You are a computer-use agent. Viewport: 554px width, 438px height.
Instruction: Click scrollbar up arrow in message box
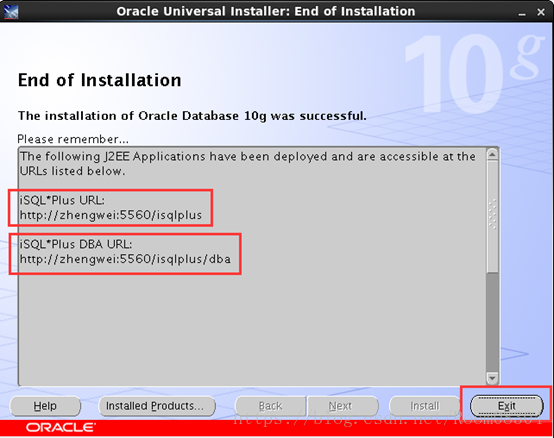(492, 155)
